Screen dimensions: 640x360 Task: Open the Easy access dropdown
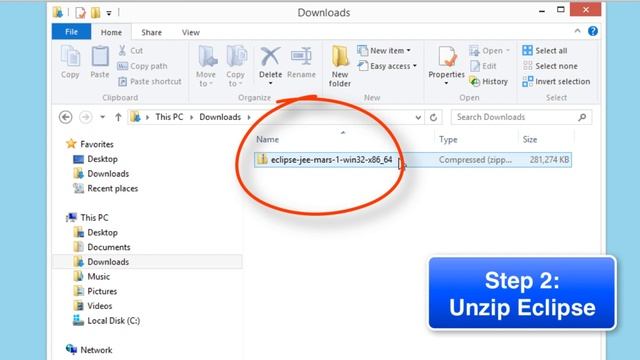pyautogui.click(x=387, y=66)
